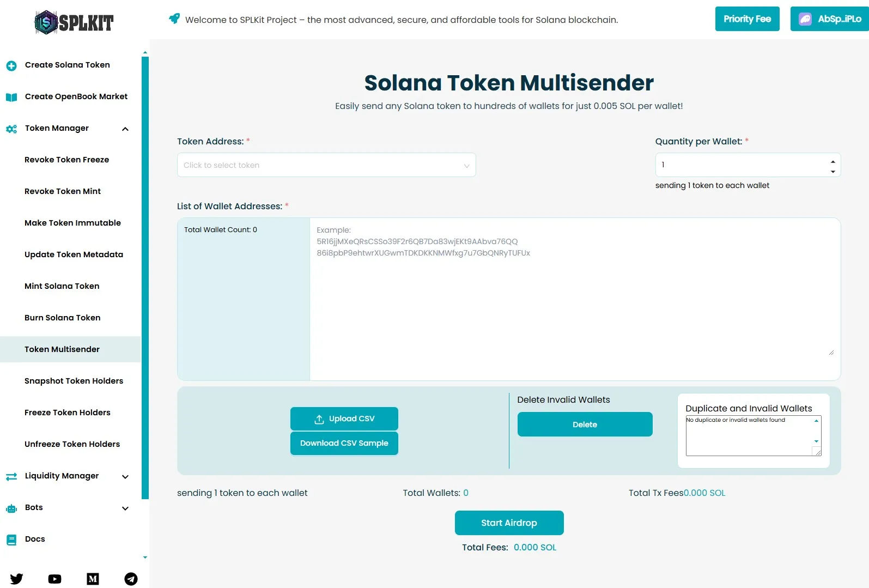Screen dimensions: 869x588
Task: Click the wallet addresses text area
Action: pos(574,299)
